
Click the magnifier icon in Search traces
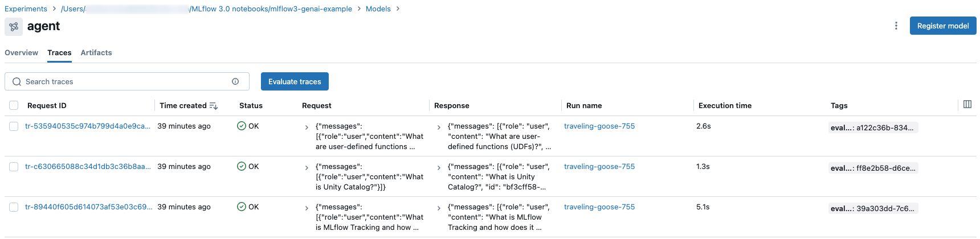point(17,81)
